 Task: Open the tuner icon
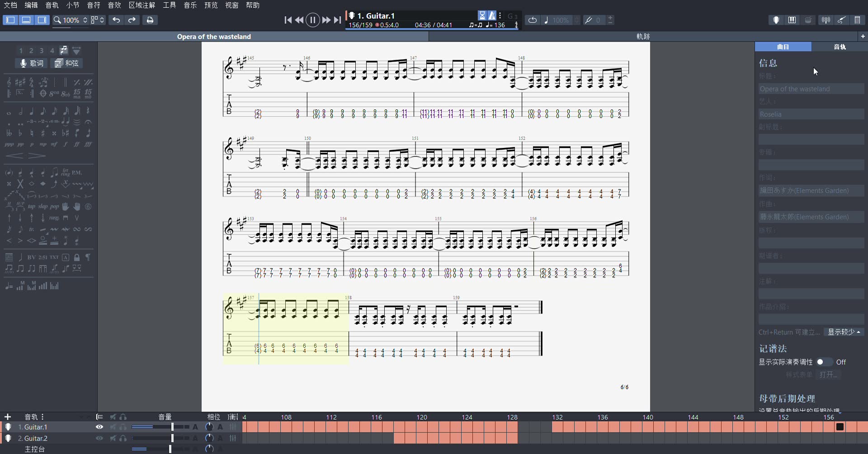pos(826,20)
